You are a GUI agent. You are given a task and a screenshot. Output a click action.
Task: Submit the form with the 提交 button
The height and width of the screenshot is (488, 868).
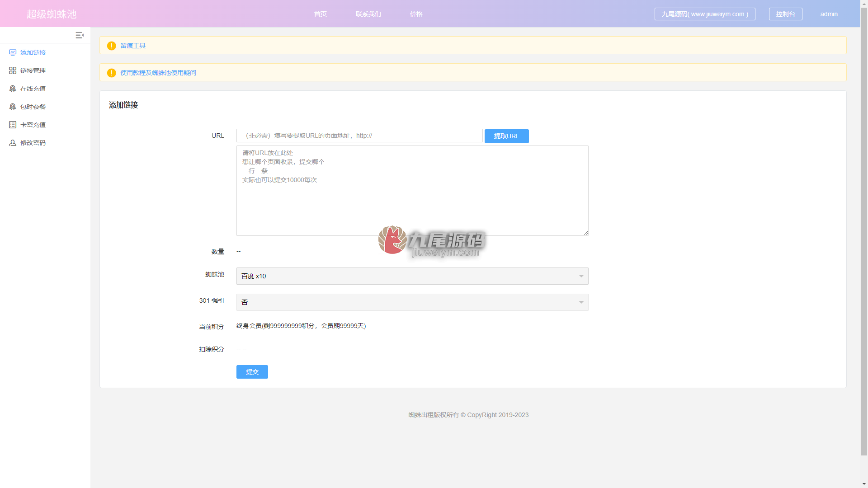coord(252,372)
